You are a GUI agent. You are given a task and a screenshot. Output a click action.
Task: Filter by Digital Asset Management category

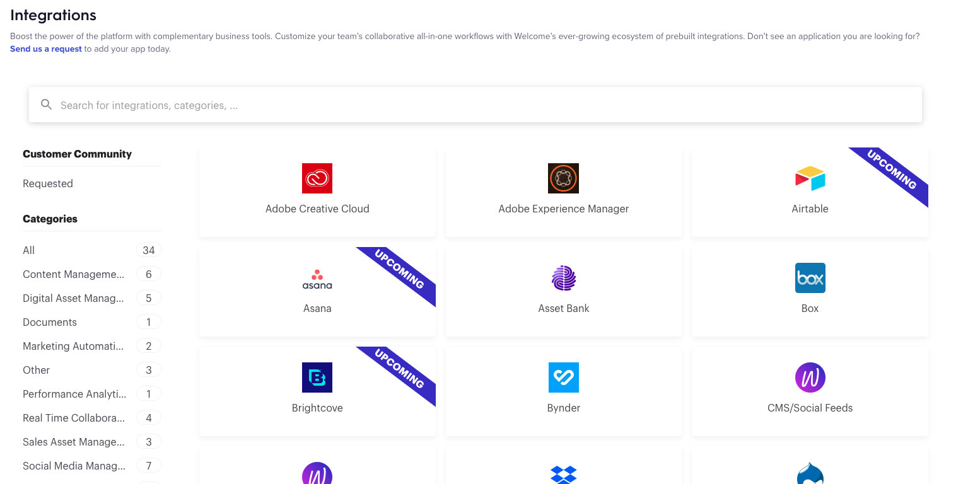92,298
